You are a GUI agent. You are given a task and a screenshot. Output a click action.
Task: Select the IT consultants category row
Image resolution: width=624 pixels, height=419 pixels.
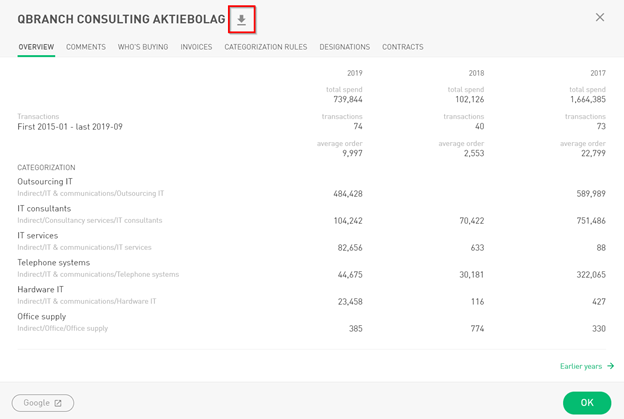[x=44, y=209]
